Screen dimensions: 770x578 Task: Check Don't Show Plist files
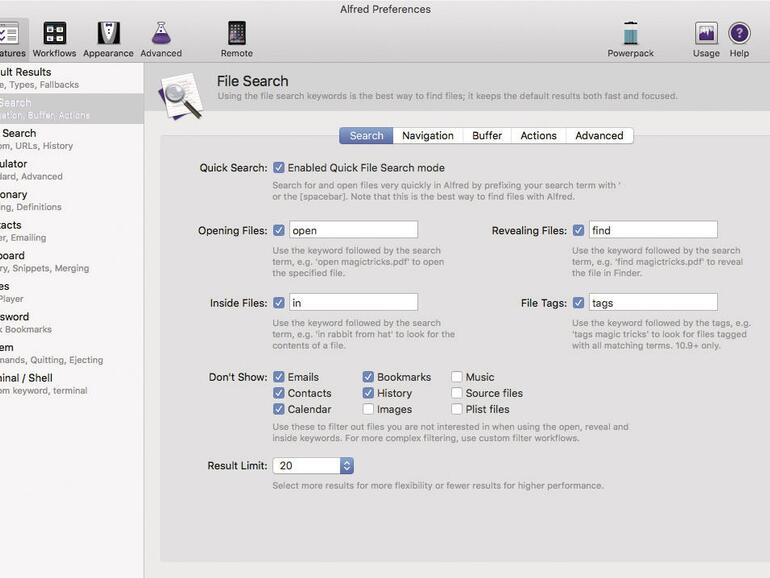coord(456,409)
